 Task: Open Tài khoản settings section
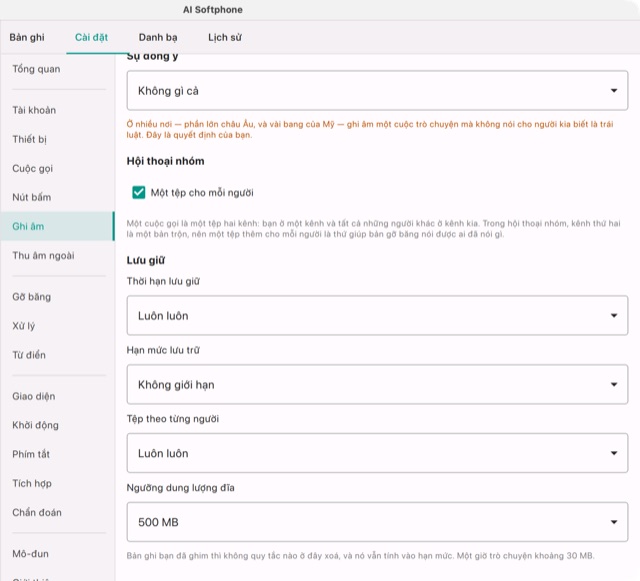tap(58, 110)
